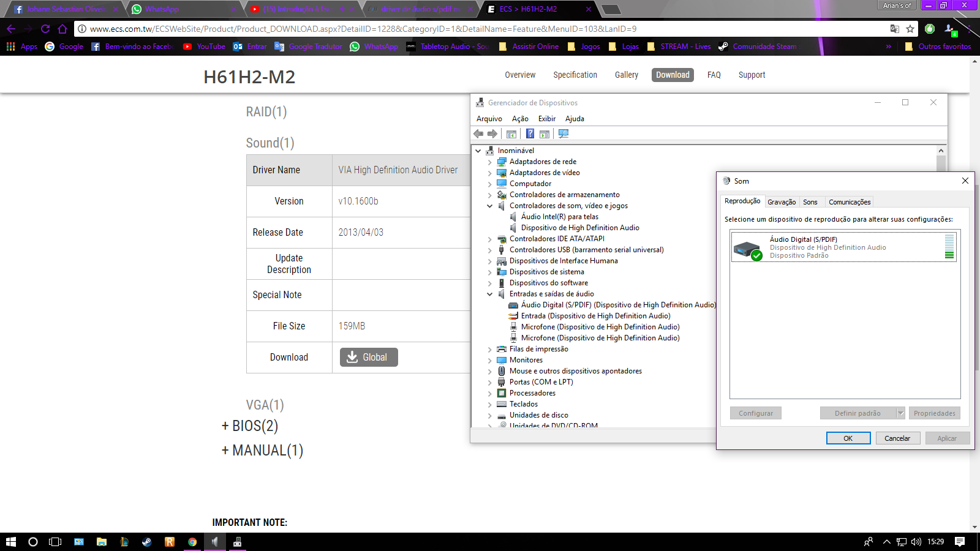Show the console tree pane icon in Device Manager
Viewport: 980px width, 551px height.
coord(511,133)
